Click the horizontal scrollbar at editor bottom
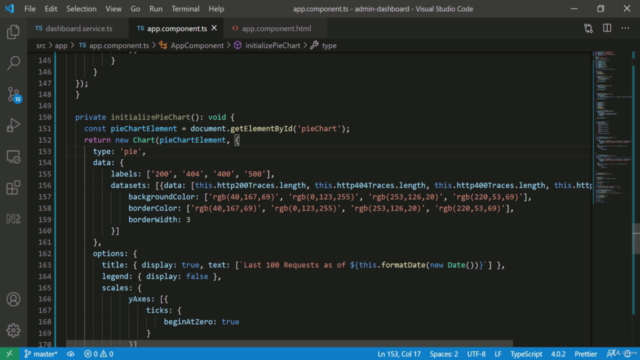Viewport: 640px width, 360px height. [289, 343]
